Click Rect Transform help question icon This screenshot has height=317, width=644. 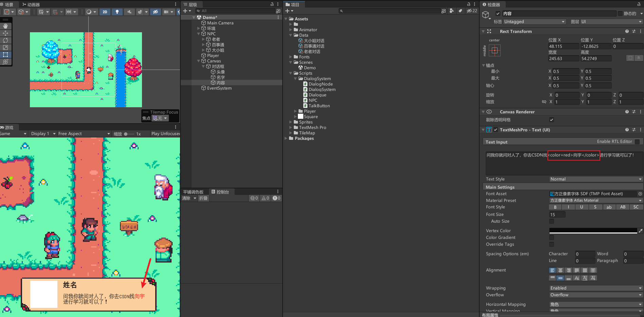627,31
